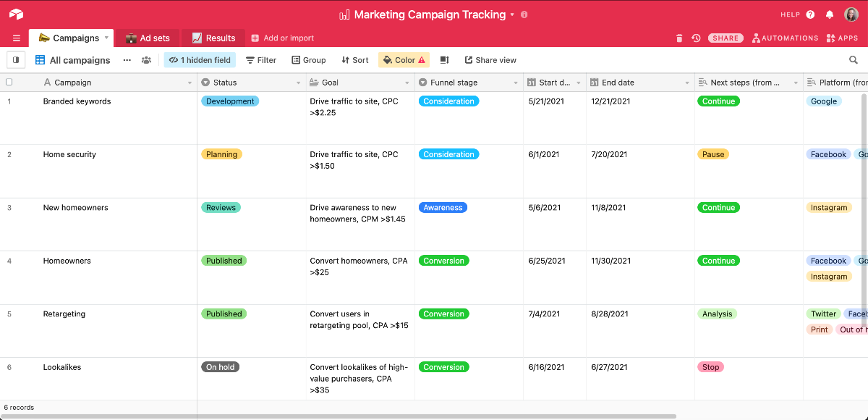Open the hamburger tables list icon
This screenshot has height=420, width=868.
(17, 38)
